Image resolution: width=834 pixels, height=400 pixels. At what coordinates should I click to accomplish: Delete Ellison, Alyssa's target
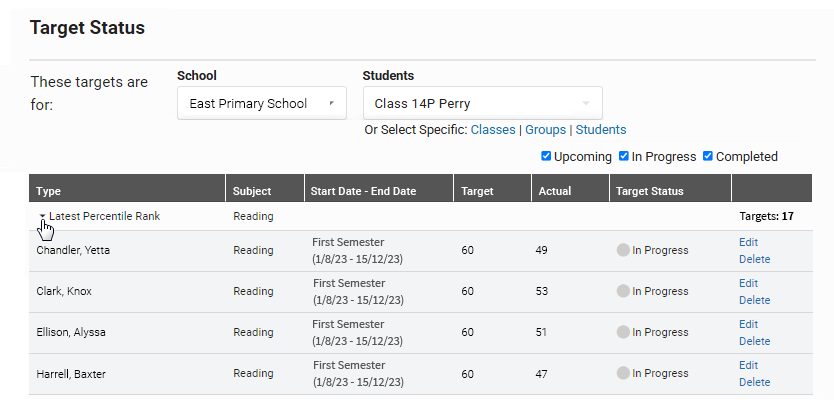[755, 341]
